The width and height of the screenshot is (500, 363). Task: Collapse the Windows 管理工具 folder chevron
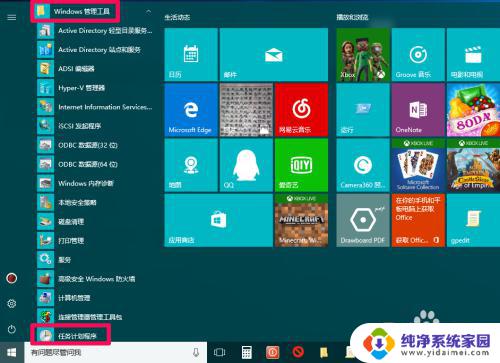(x=149, y=12)
